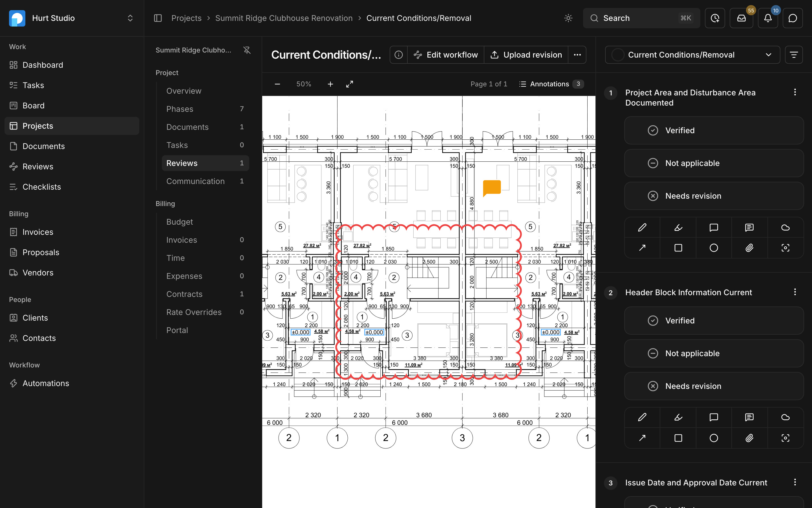Click the Upload revision button
The image size is (812, 508).
tap(526, 55)
